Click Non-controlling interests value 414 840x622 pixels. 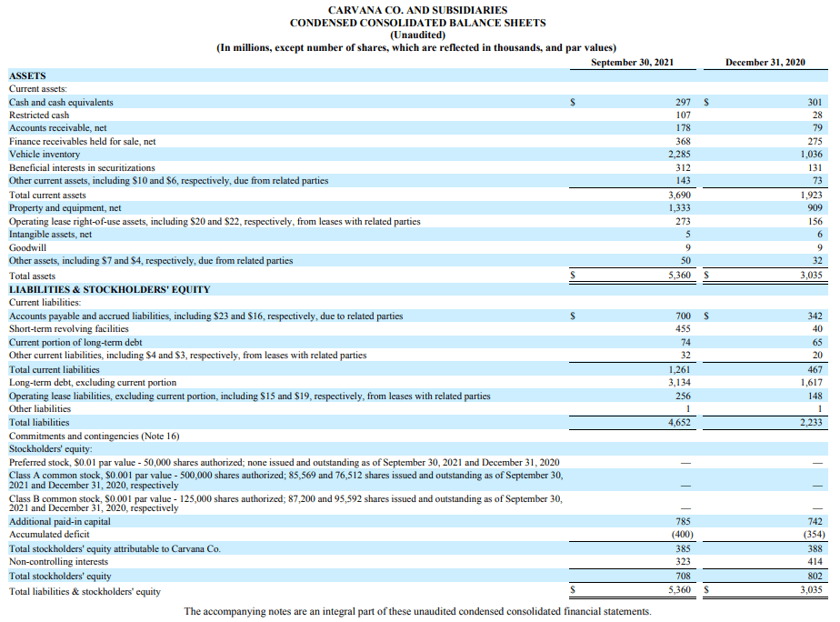tap(815, 562)
